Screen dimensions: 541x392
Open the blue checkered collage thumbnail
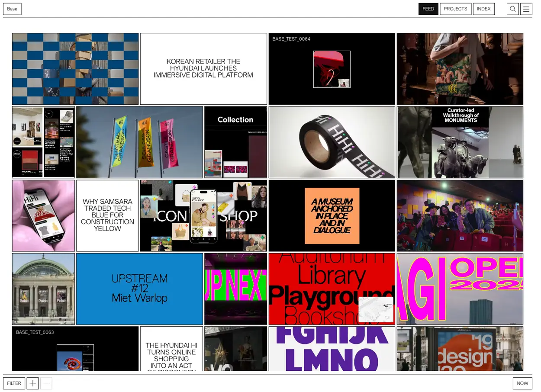pos(75,69)
